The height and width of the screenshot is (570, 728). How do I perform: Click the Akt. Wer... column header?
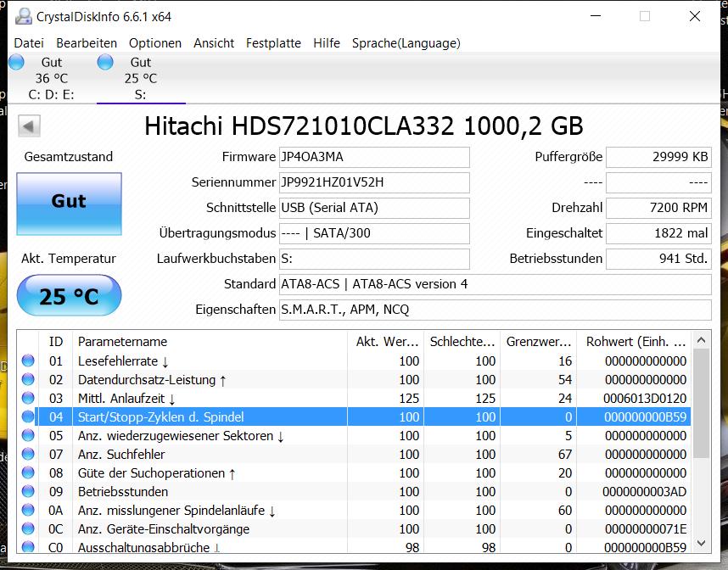pos(385,342)
